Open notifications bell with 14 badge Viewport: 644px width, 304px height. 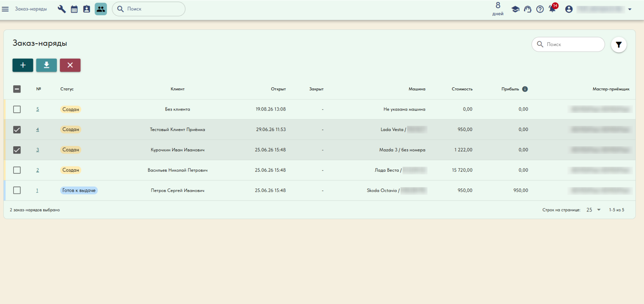tap(553, 8)
